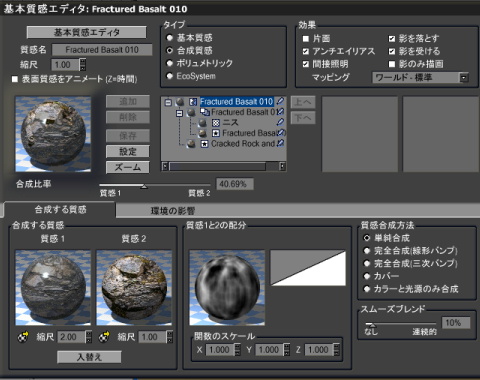Open the マッピング dropdown showing ワールド - 標準
Image resolution: width=480 pixels, height=380 pixels.
tap(421, 78)
